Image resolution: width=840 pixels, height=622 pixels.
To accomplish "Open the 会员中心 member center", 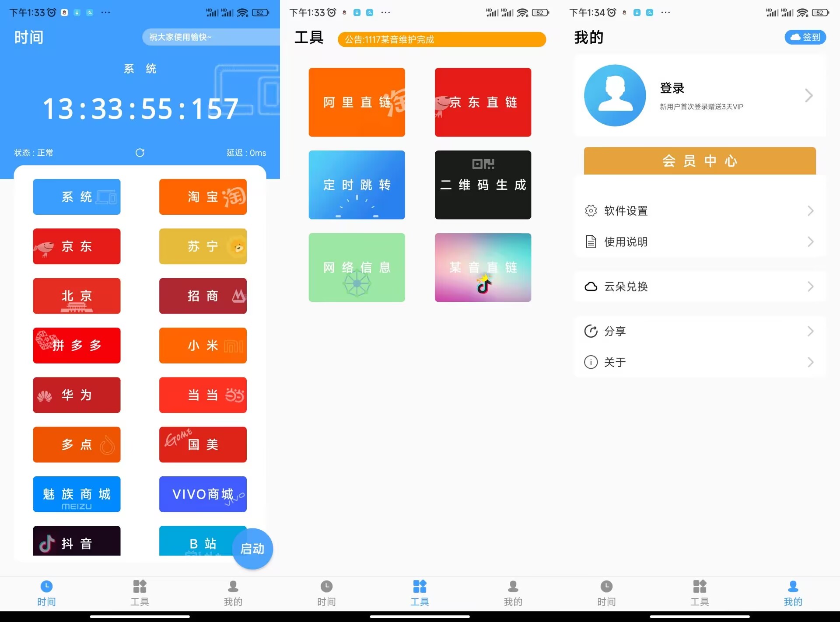I will pyautogui.click(x=699, y=161).
